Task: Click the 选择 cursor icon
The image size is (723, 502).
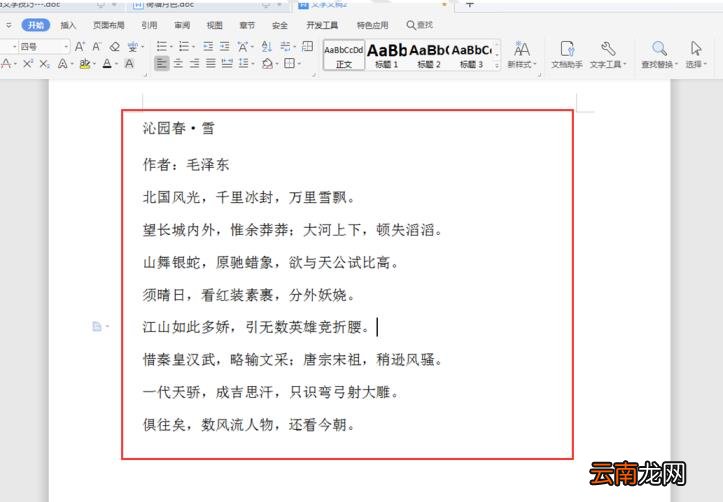Action: pyautogui.click(x=696, y=48)
